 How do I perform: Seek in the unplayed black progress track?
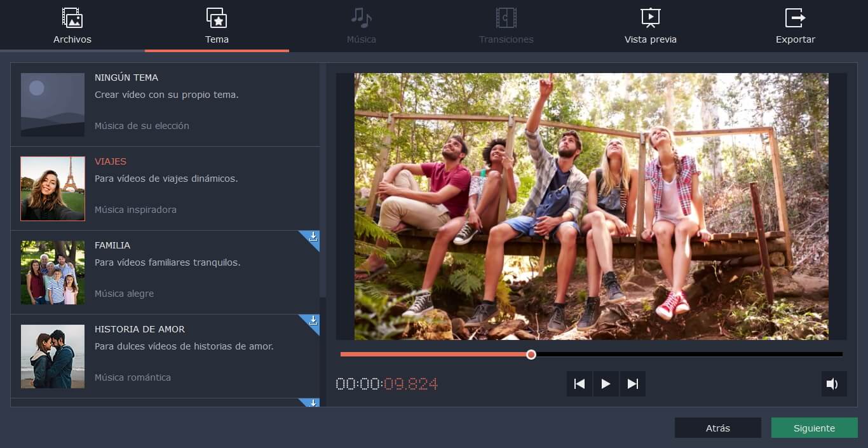[x=689, y=355]
